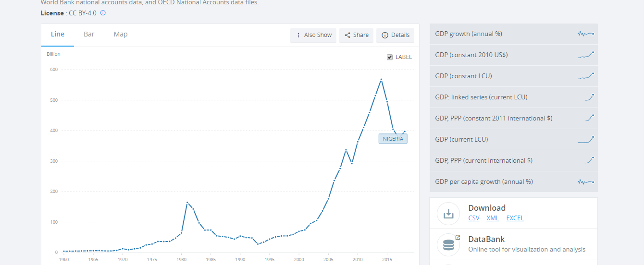Open the Also Show options menu
644x265 pixels.
click(x=313, y=35)
